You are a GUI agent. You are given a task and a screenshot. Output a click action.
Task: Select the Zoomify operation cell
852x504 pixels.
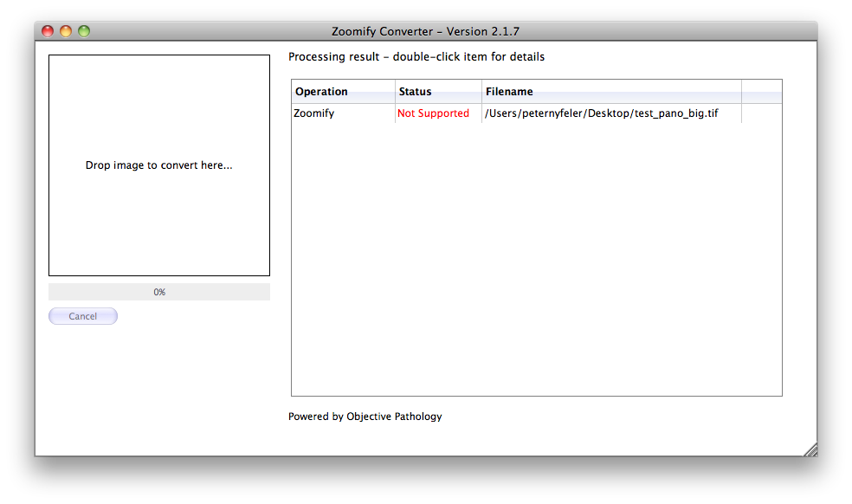tap(343, 113)
